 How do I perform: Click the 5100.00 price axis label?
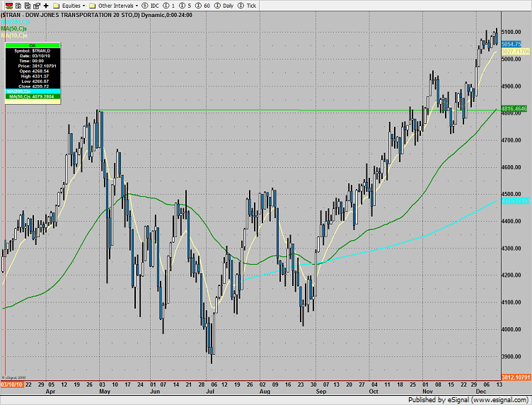(511, 32)
